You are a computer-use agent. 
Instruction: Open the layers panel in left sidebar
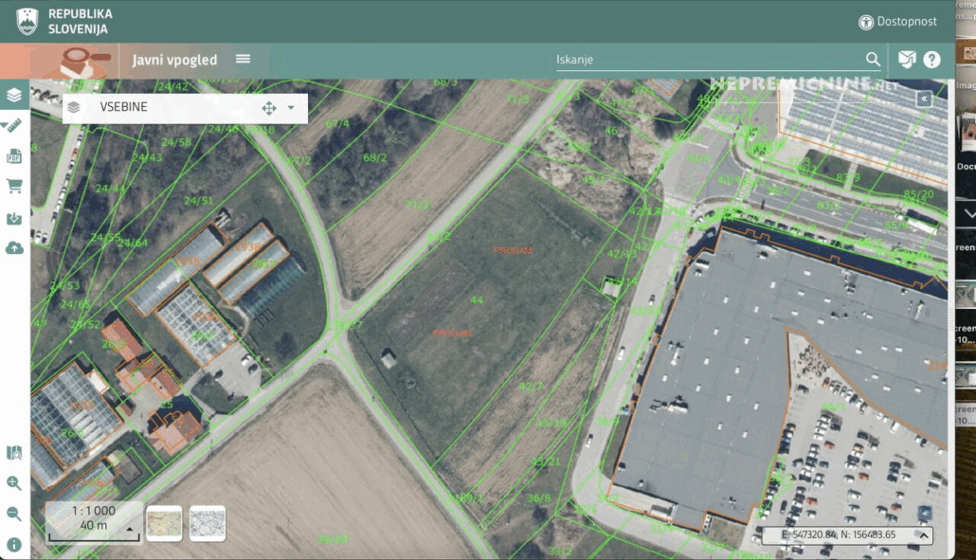point(13,95)
